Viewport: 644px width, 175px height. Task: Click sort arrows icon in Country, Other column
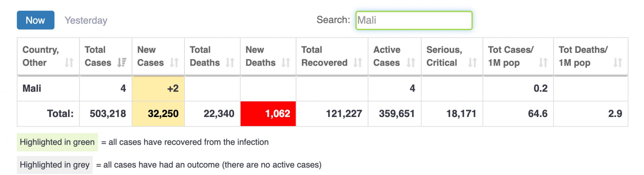tap(69, 63)
